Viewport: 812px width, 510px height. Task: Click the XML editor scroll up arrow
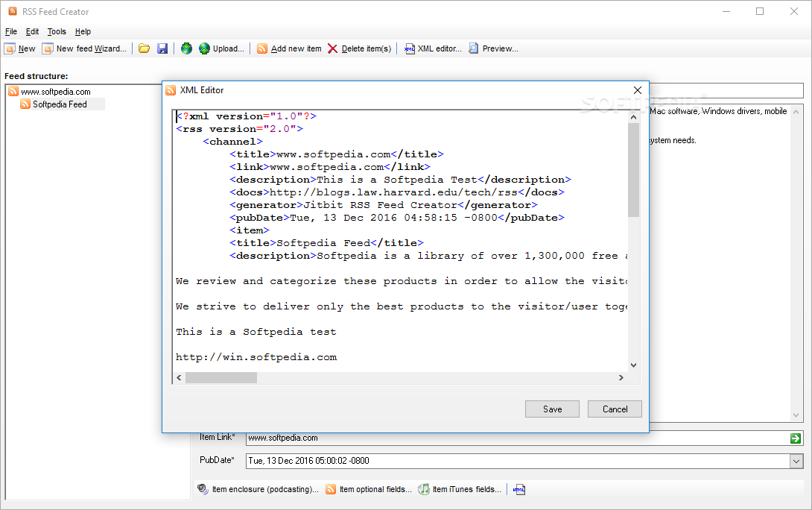(x=633, y=117)
